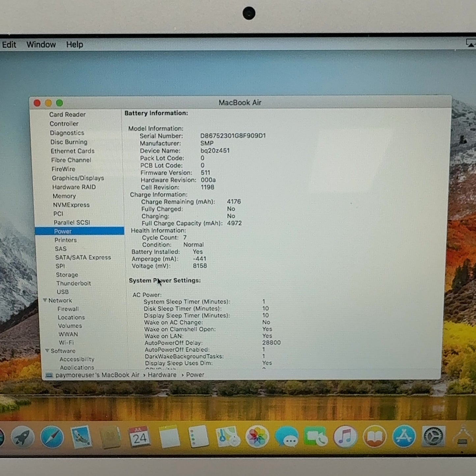
Task: Launch Launchpad rocket icon in dock
Action: pyautogui.click(x=22, y=437)
